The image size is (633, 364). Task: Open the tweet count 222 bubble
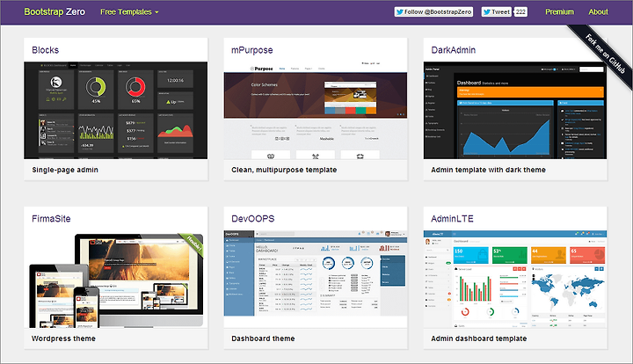coord(520,11)
